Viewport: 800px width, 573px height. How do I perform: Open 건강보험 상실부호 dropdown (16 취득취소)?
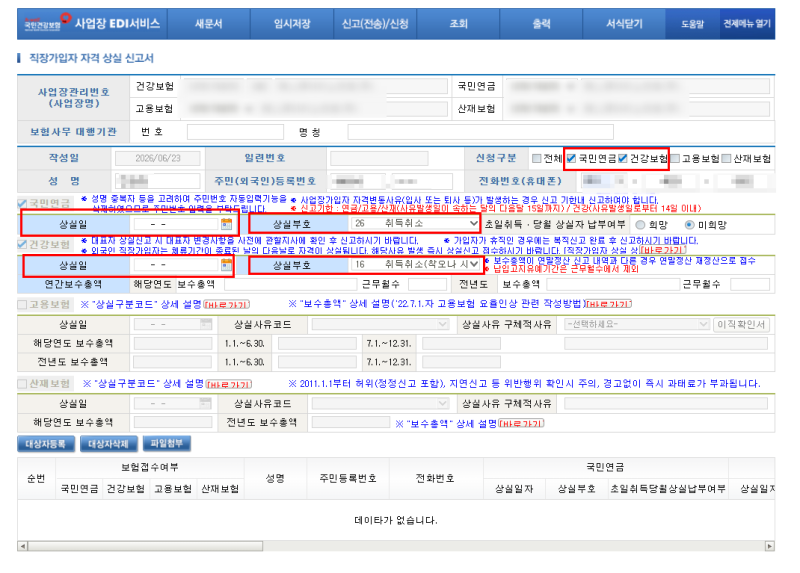point(415,264)
